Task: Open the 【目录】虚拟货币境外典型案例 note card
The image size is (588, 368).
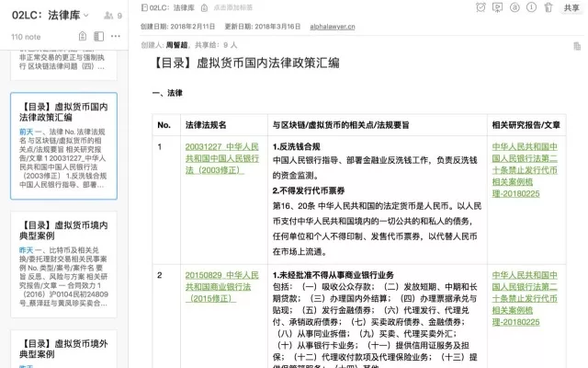Action: [x=63, y=350]
